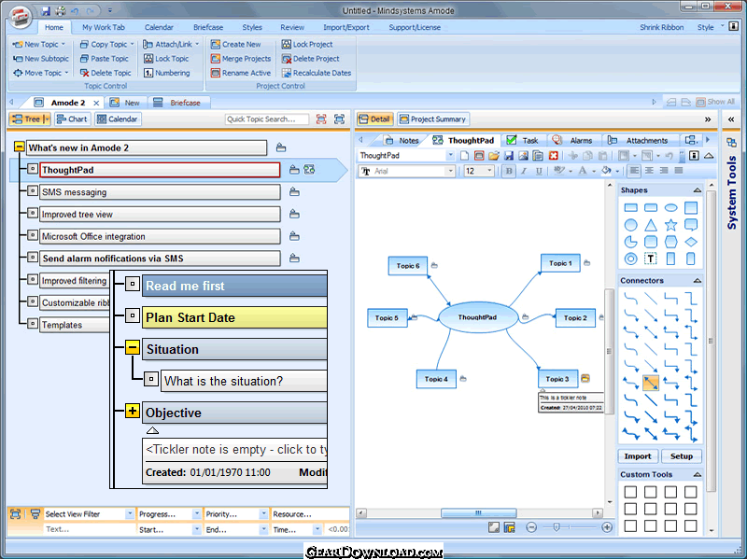Collapse the What's new in Amode 2 node
The height and width of the screenshot is (560, 747).
(x=19, y=147)
